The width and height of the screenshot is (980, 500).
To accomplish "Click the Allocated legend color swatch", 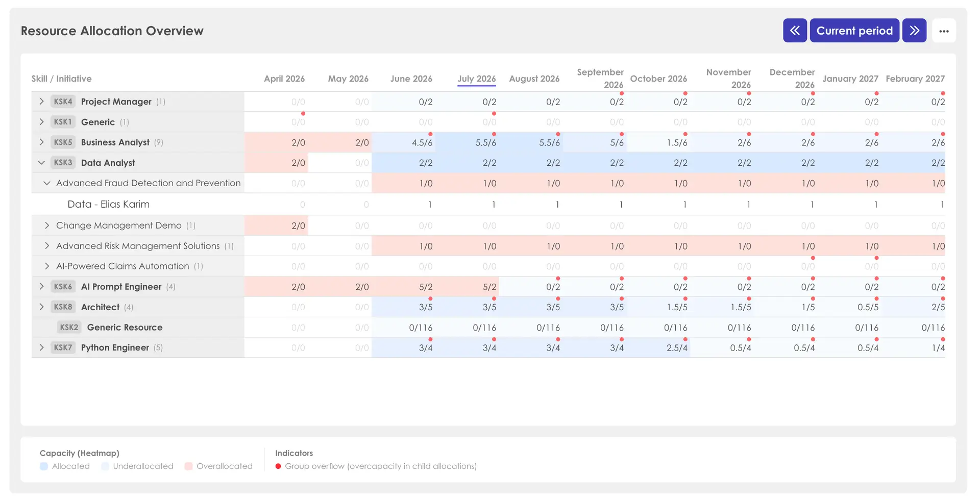I will coord(44,466).
